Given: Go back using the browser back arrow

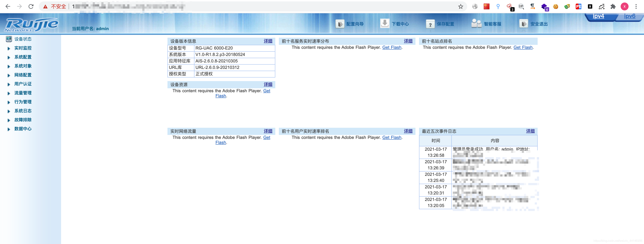Looking at the screenshot, I should point(8,6).
